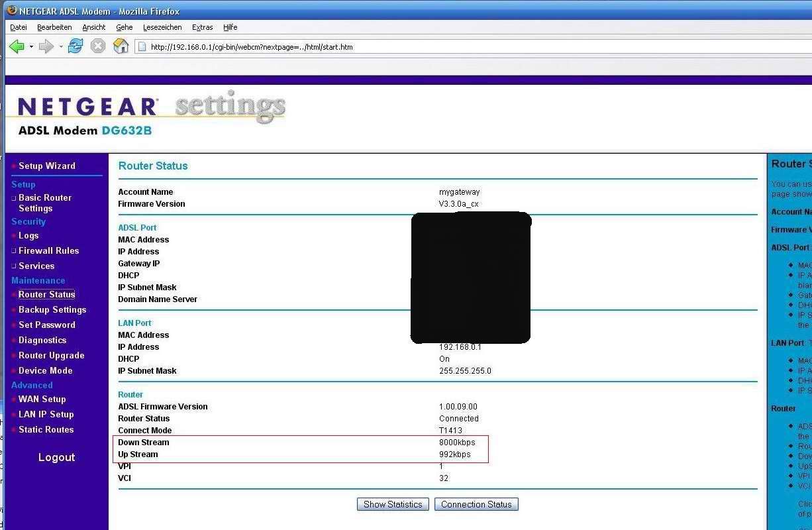Open the Gehe menu

coord(125,27)
